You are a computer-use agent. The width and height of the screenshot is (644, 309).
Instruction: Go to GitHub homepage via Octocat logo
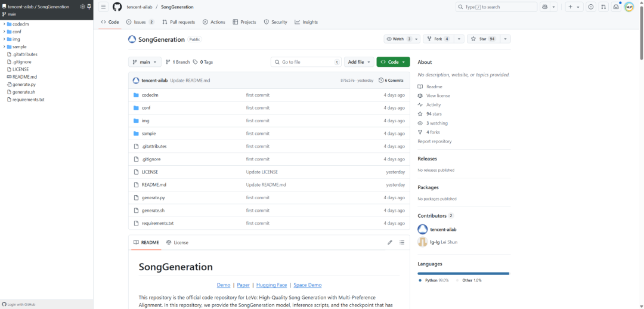pyautogui.click(x=117, y=7)
